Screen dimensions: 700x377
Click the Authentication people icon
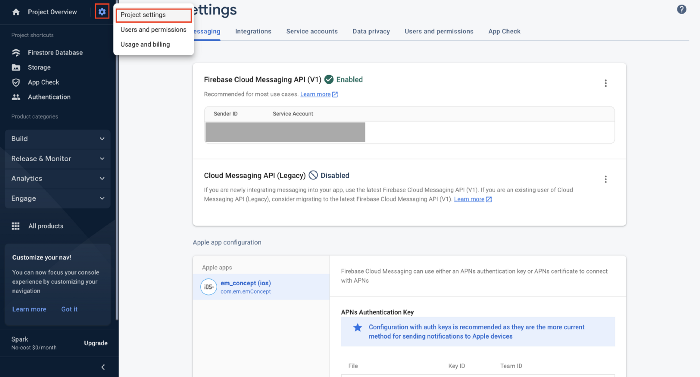tap(16, 97)
